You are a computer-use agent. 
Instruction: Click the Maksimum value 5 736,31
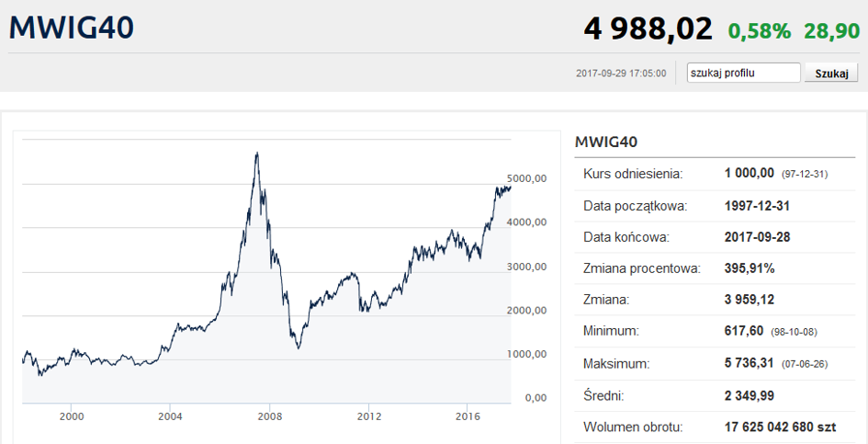(x=749, y=363)
